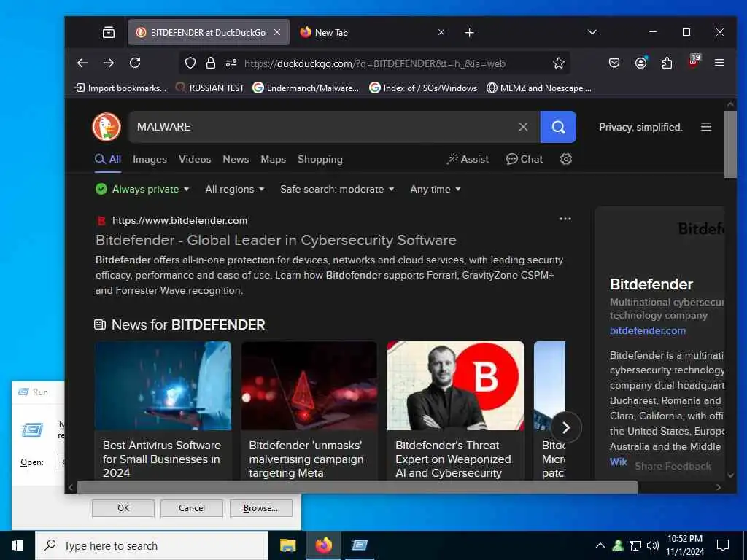Show hidden system tray icons chevron

click(x=600, y=545)
